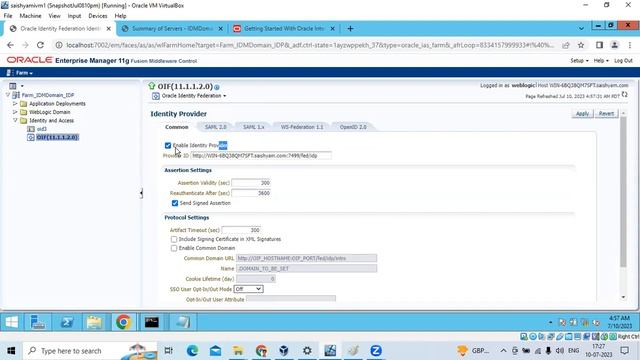
Task: Open SSO User Opt-In/Out Mode dropdown
Action: point(248,289)
